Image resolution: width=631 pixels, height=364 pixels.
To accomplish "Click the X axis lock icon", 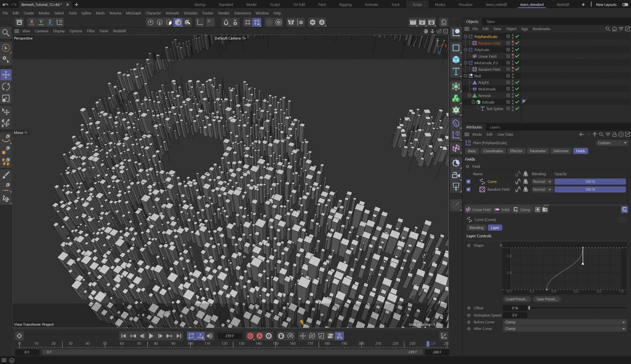I will [31, 22].
